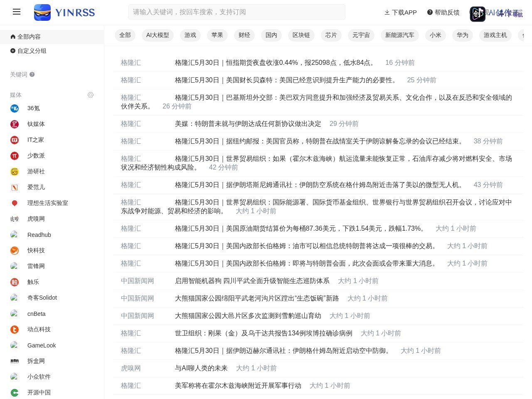This screenshot has height=399, width=532.
Task: Open the 国内 category tab
Action: pyautogui.click(x=271, y=35)
